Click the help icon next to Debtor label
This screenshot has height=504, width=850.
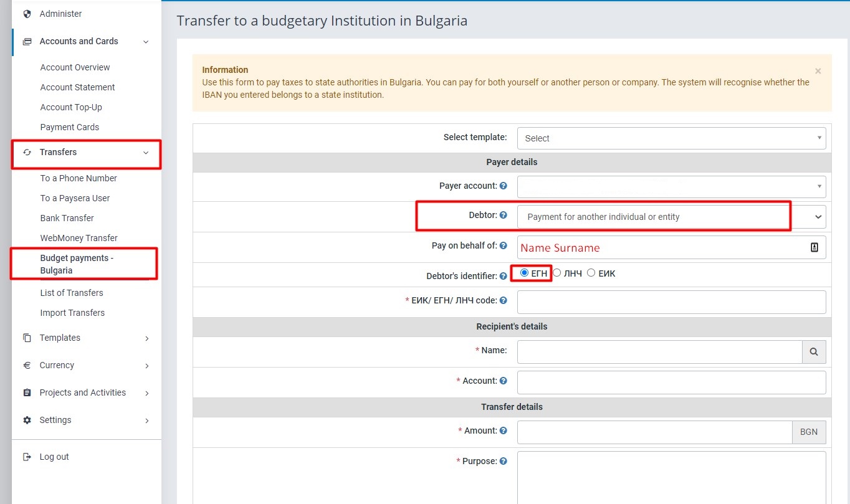[x=504, y=215]
